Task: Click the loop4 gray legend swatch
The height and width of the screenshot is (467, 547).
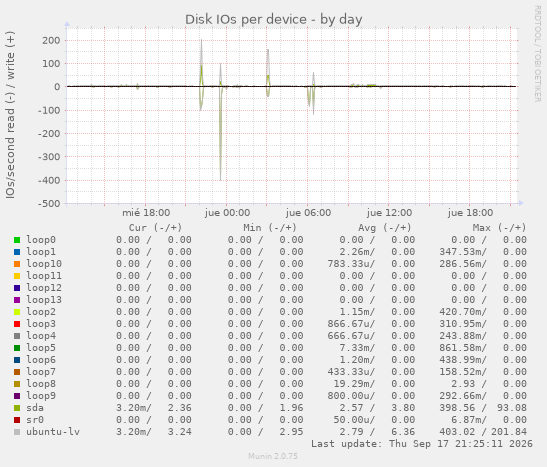Action: [17, 336]
